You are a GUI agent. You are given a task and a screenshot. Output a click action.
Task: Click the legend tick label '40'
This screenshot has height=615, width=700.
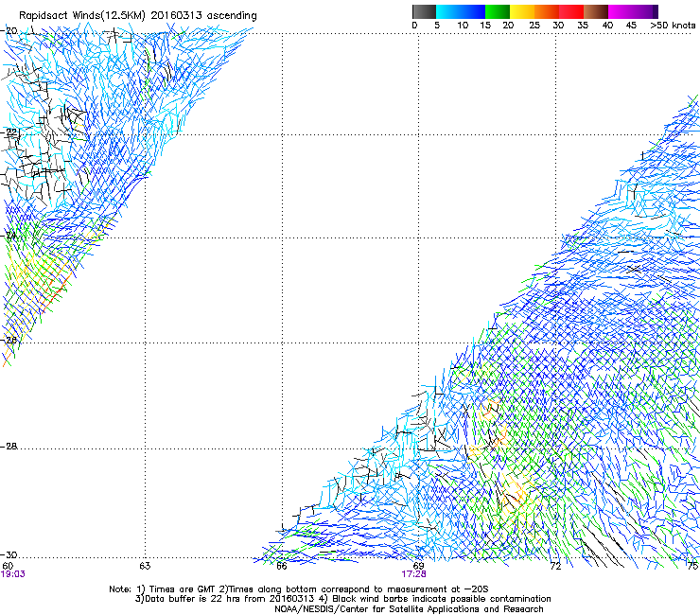pos(607,26)
